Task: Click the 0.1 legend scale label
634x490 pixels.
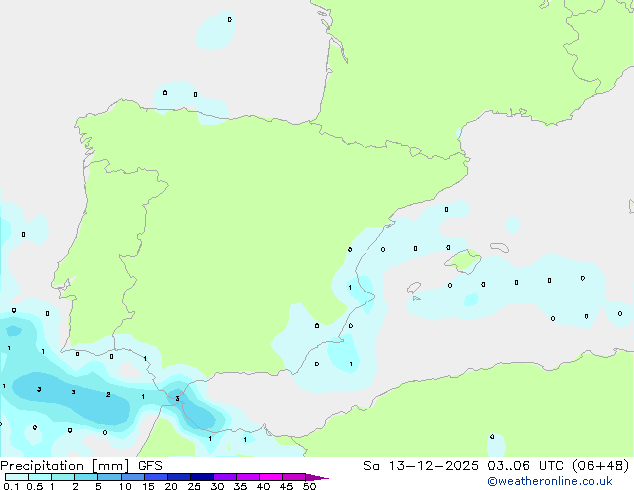Action: point(11,486)
